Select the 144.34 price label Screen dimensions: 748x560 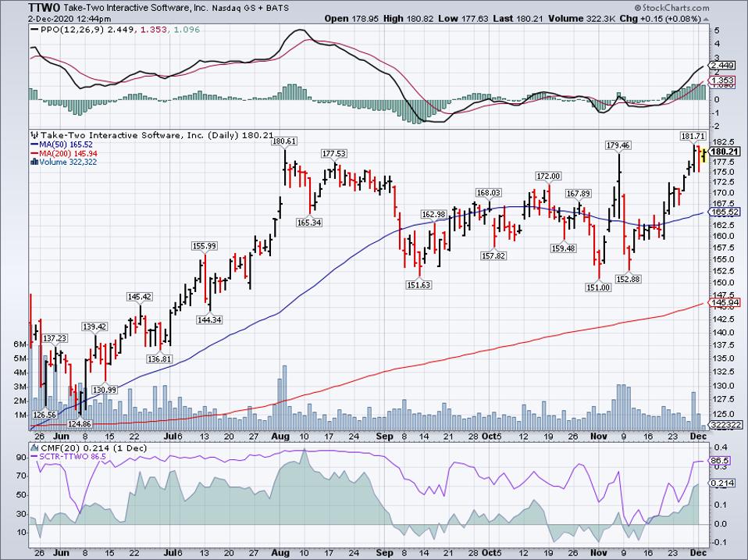pyautogui.click(x=209, y=319)
